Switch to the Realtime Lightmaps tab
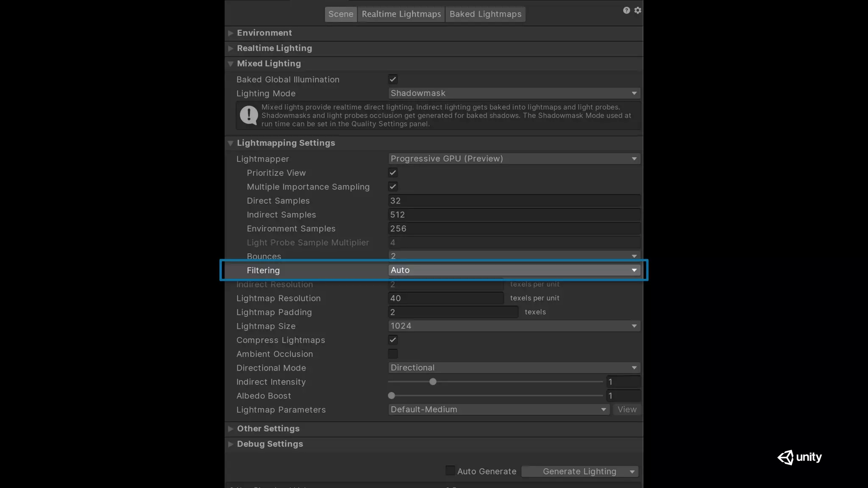Screen dimensions: 868x488 [x=401, y=14]
